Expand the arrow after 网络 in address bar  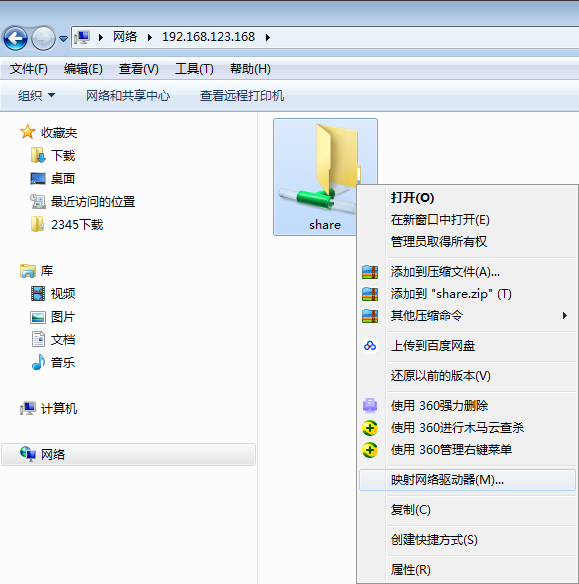pos(150,37)
